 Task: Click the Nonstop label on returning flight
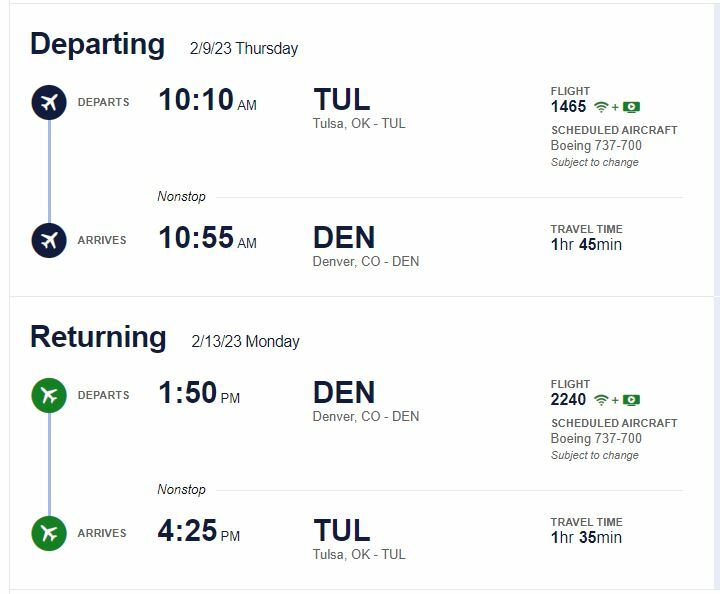(x=181, y=489)
